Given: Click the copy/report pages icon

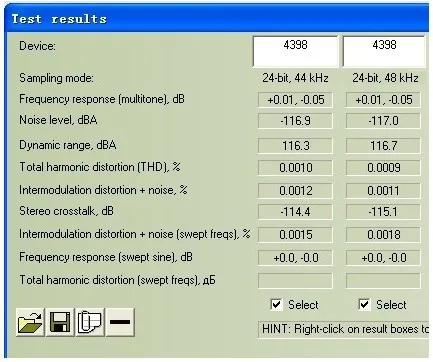Looking at the screenshot, I should tap(90, 322).
